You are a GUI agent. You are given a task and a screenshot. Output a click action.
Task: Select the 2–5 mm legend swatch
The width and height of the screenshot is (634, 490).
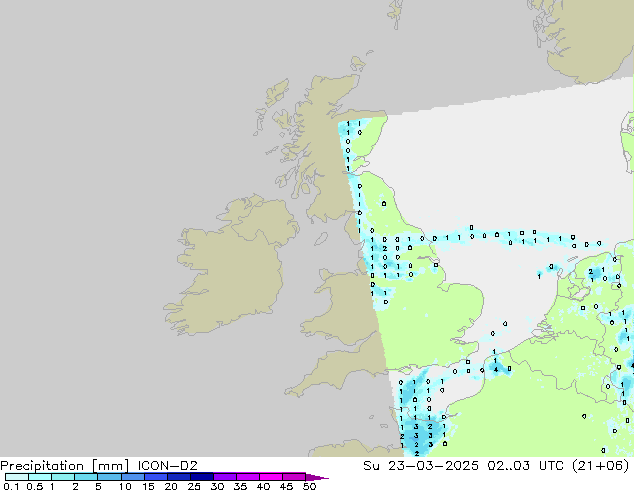point(86,477)
